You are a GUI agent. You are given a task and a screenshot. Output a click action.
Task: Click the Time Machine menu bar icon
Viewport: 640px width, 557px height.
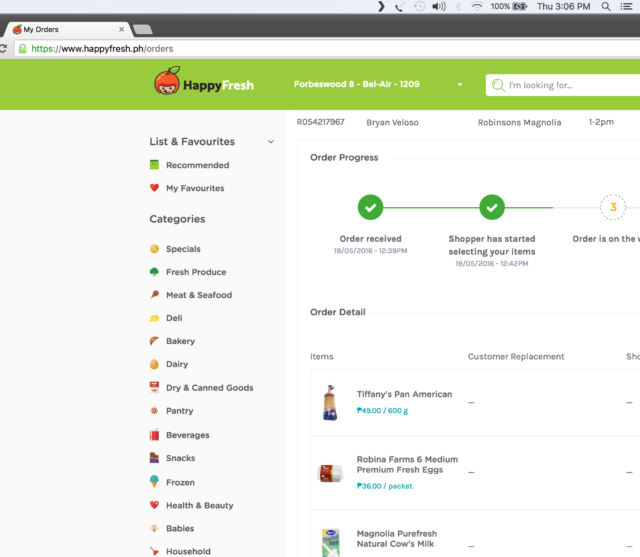coord(420,7)
